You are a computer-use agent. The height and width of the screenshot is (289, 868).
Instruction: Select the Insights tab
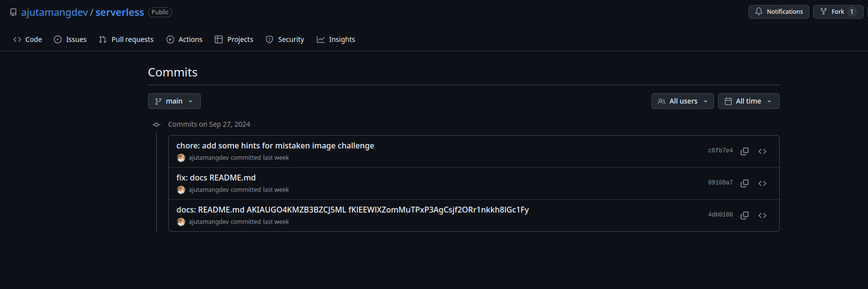click(336, 39)
